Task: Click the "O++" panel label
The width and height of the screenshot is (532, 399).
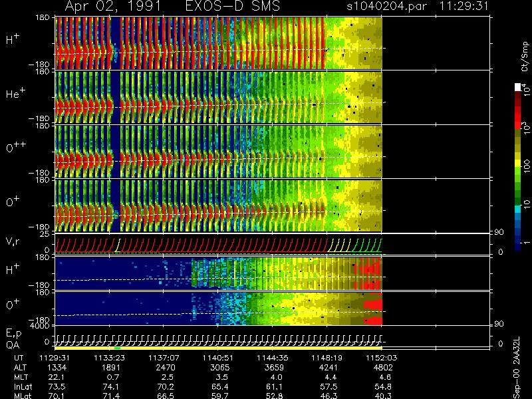Action: click(x=15, y=147)
